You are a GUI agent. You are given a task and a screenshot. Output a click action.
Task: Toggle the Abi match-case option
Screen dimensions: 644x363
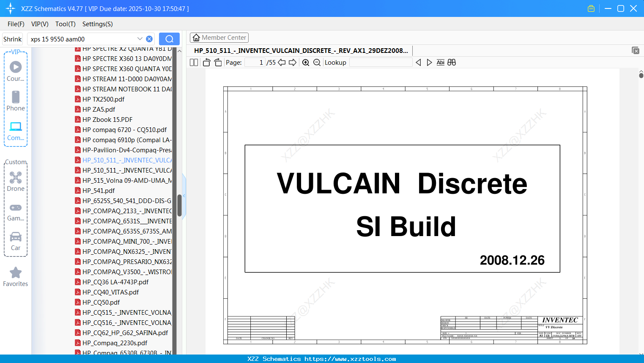tap(440, 63)
